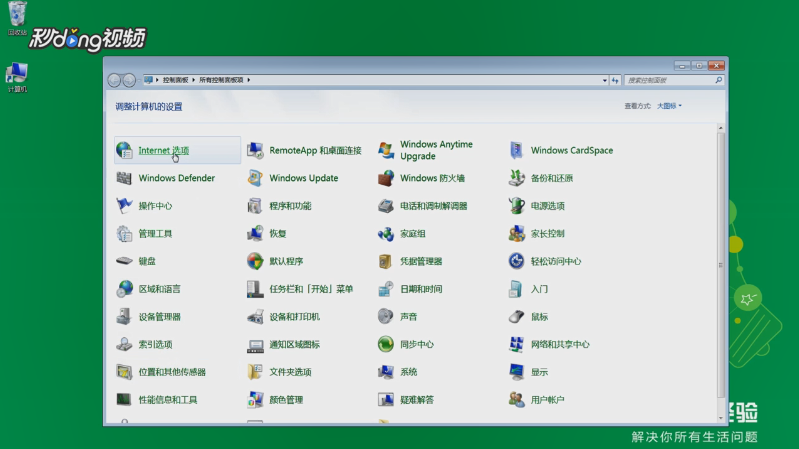Image resolution: width=799 pixels, height=449 pixels.
Task: Click the 位置和其他传感器 link
Action: [x=172, y=372]
